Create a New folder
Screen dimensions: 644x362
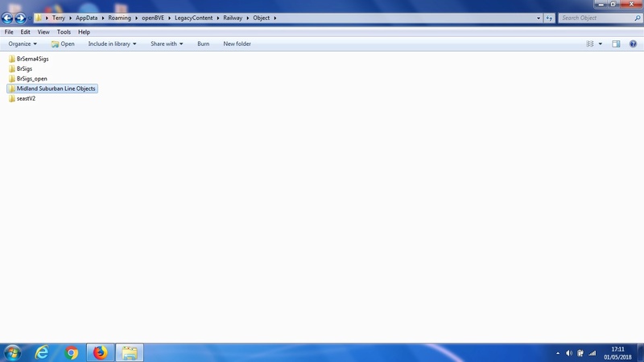[237, 44]
